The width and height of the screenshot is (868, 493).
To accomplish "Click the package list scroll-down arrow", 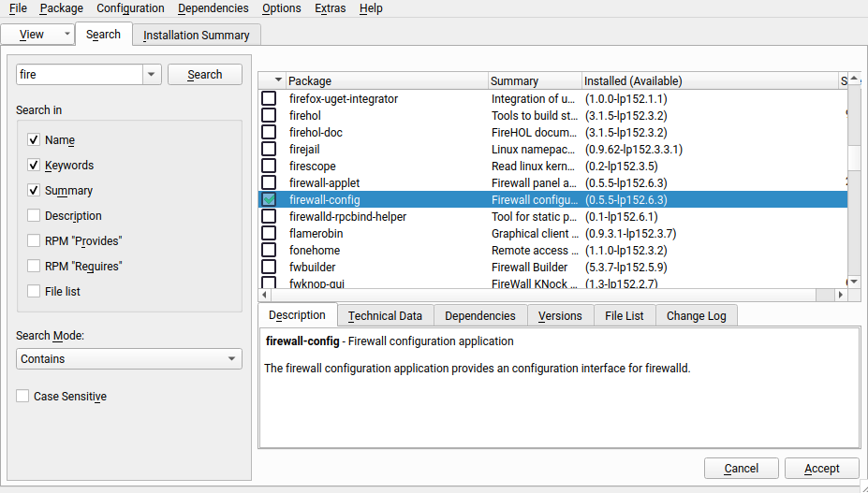I will tap(854, 283).
